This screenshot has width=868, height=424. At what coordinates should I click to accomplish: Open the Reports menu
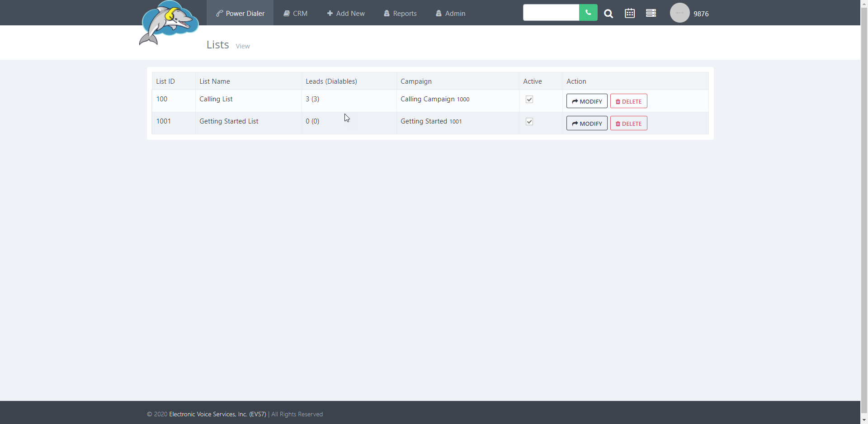400,13
